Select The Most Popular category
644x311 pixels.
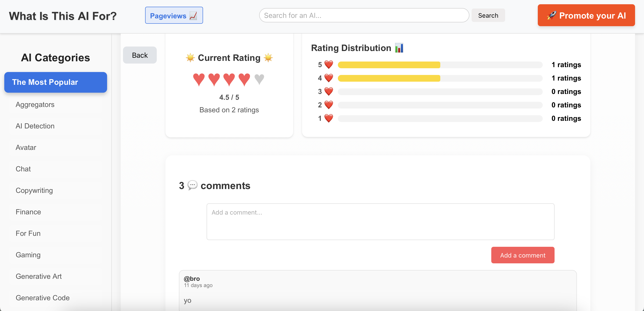coord(55,82)
